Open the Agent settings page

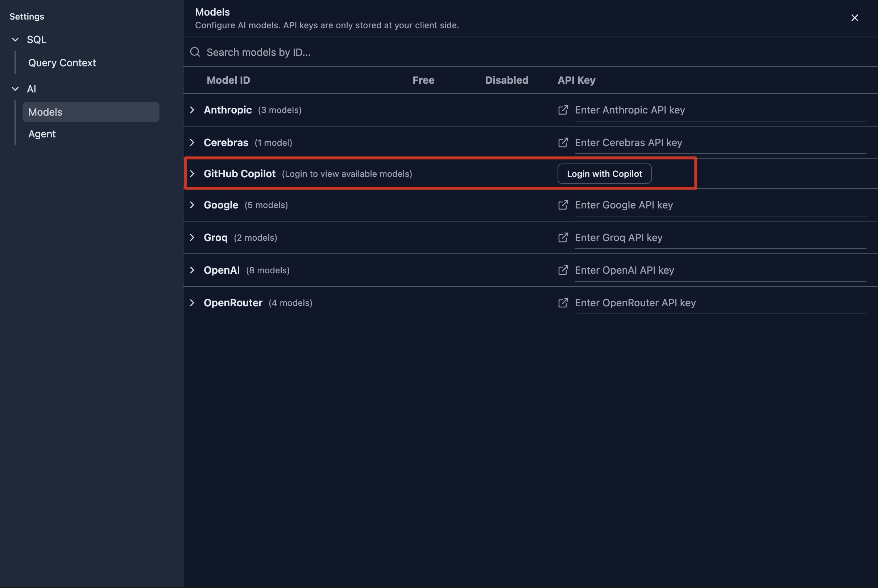click(x=42, y=134)
